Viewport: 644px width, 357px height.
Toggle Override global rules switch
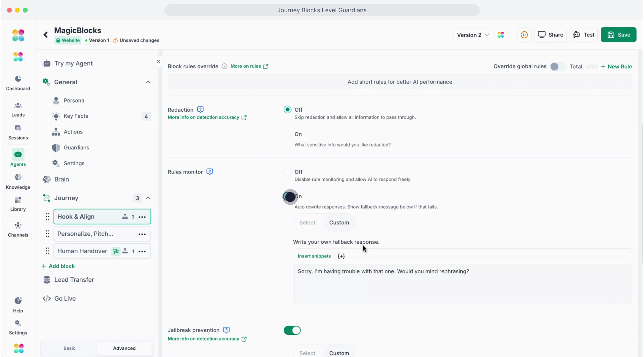[x=558, y=66]
